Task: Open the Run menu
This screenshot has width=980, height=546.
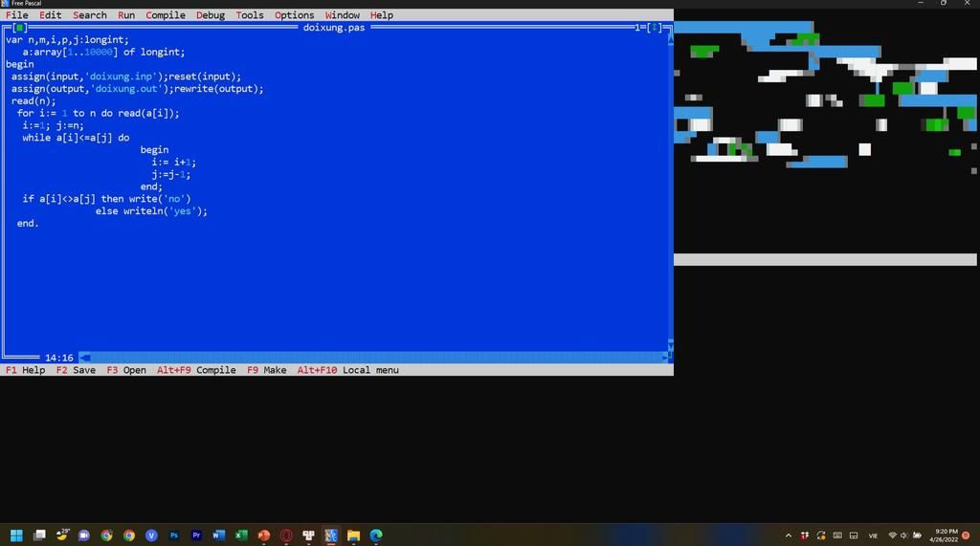Action: coord(126,15)
